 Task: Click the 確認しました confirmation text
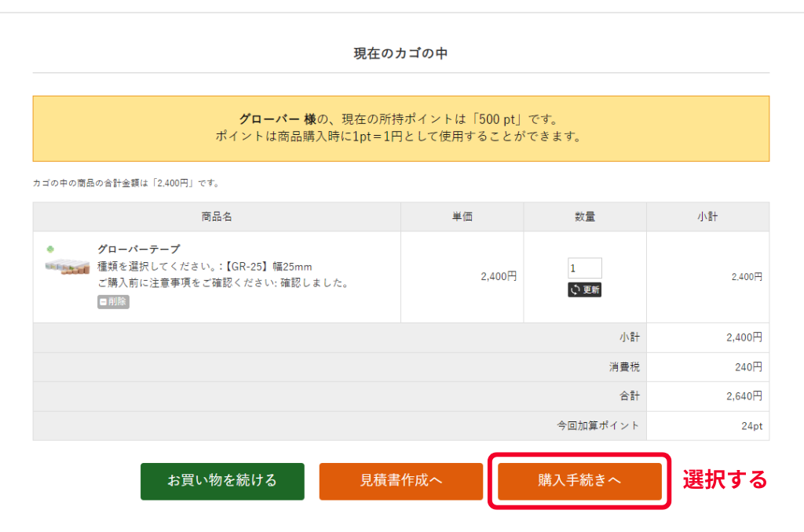pyautogui.click(x=315, y=283)
